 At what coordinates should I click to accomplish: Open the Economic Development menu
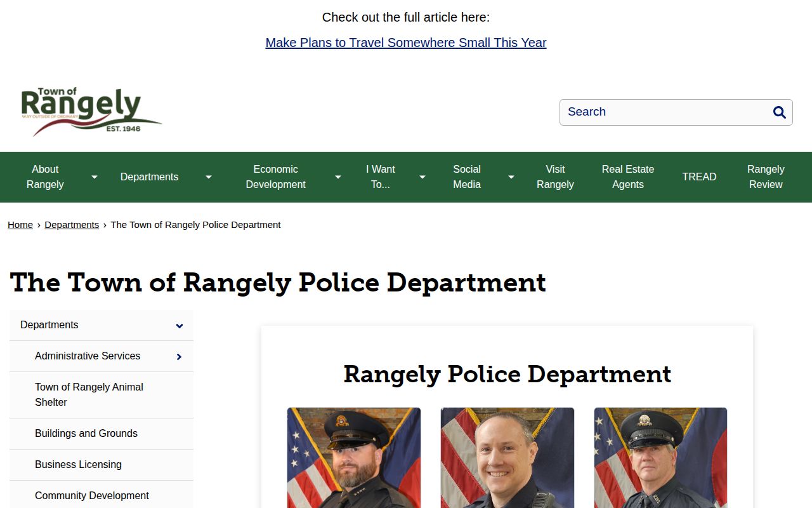(275, 177)
